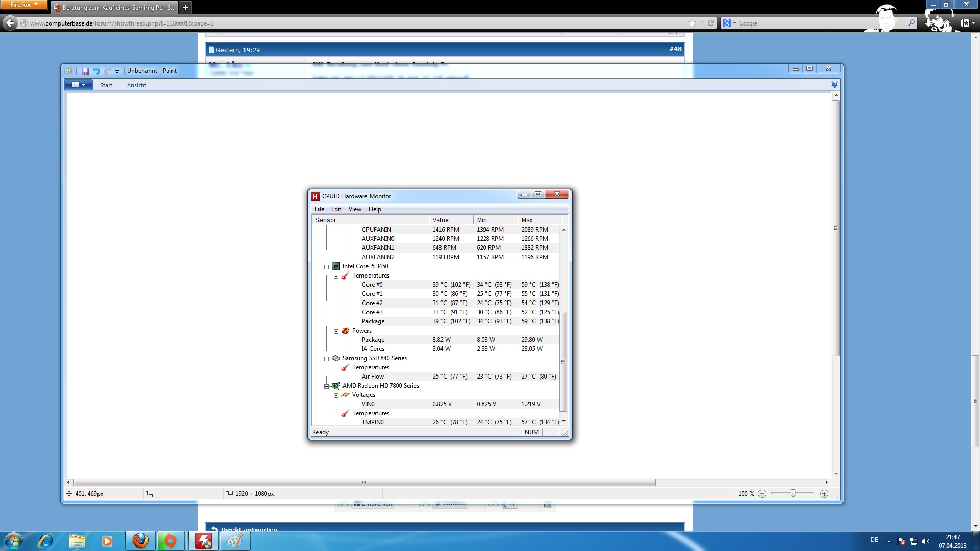Open the Edit menu in CPUID Hardware Monitor
This screenshot has height=551, width=980.
pyautogui.click(x=336, y=209)
